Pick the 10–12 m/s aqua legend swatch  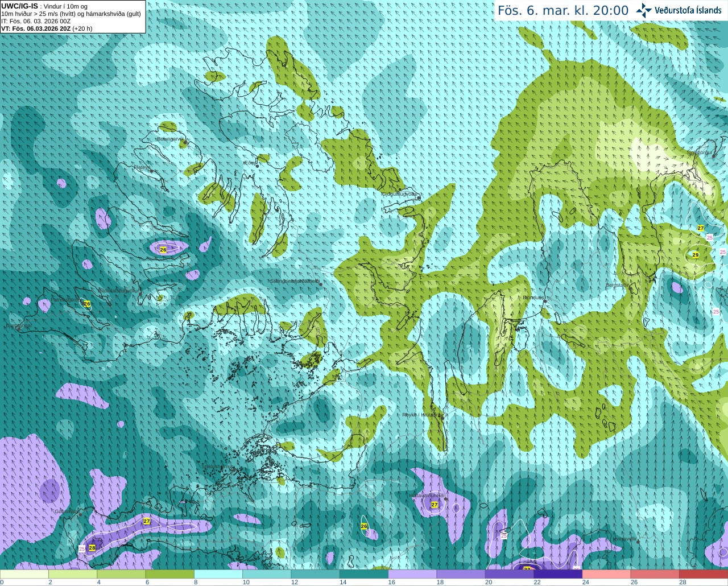(267, 574)
